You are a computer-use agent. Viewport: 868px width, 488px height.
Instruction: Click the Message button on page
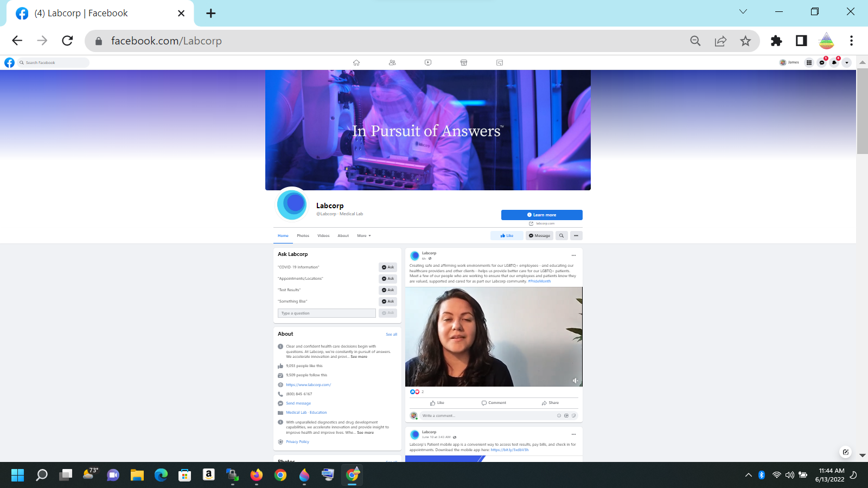click(x=539, y=236)
